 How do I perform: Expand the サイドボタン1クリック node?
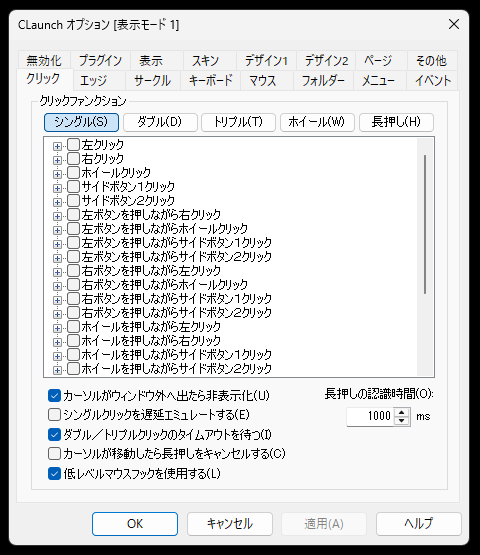(x=57, y=188)
